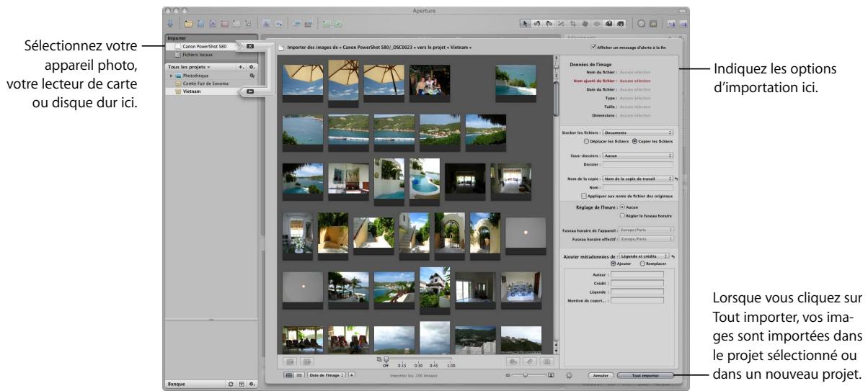Click the sort direction arrow button

tap(351, 375)
